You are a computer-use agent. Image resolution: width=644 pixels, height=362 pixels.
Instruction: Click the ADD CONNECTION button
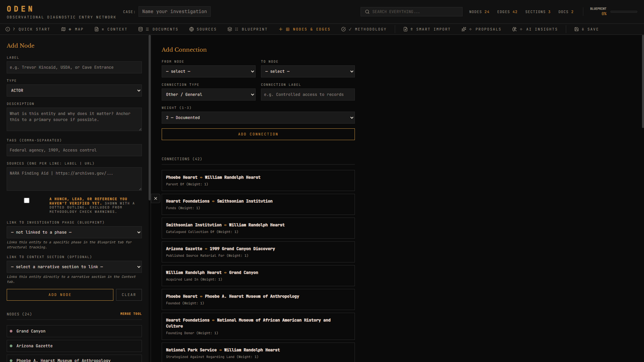(258, 134)
